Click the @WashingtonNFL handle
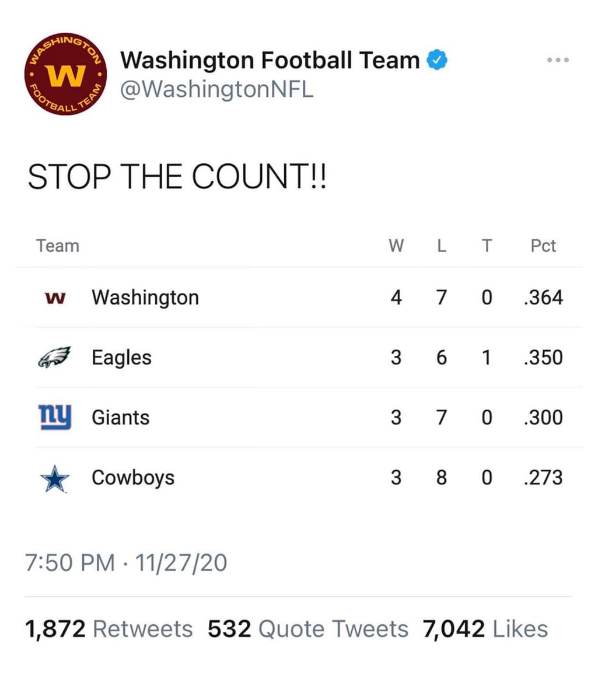 coord(216,89)
